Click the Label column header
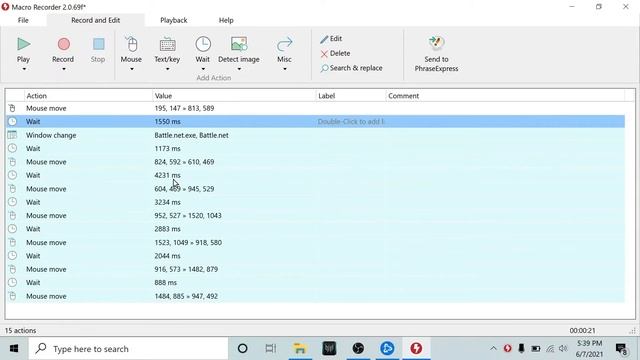 pyautogui.click(x=351, y=96)
